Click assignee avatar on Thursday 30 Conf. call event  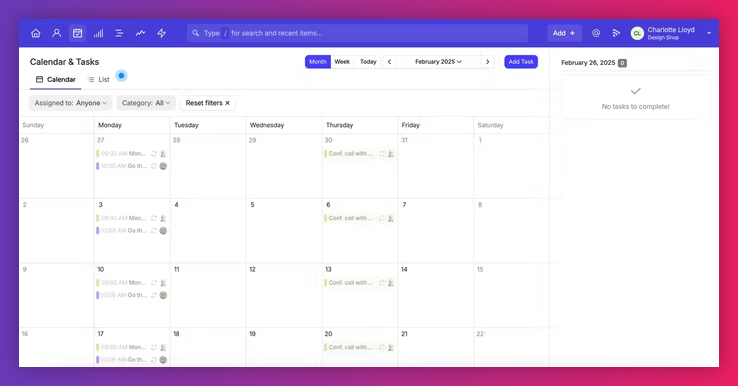tap(391, 153)
